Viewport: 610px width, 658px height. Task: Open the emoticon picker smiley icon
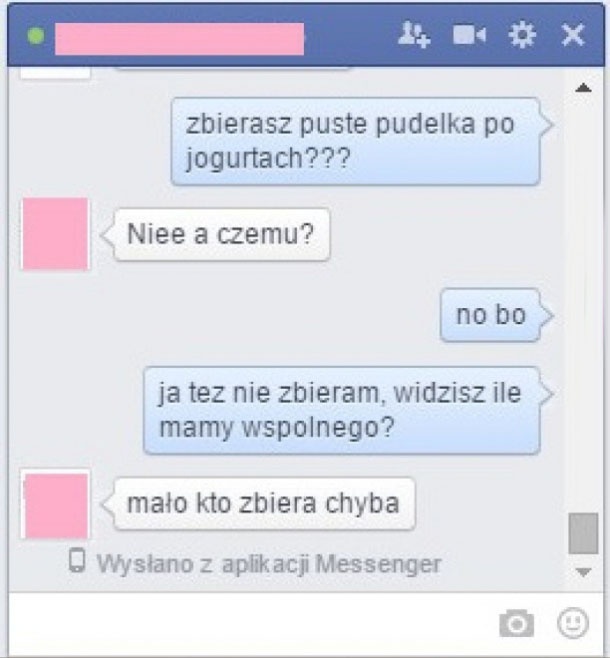(x=573, y=623)
